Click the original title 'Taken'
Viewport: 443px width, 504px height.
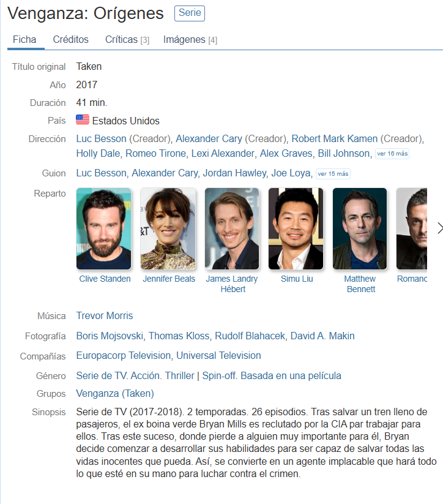point(89,67)
